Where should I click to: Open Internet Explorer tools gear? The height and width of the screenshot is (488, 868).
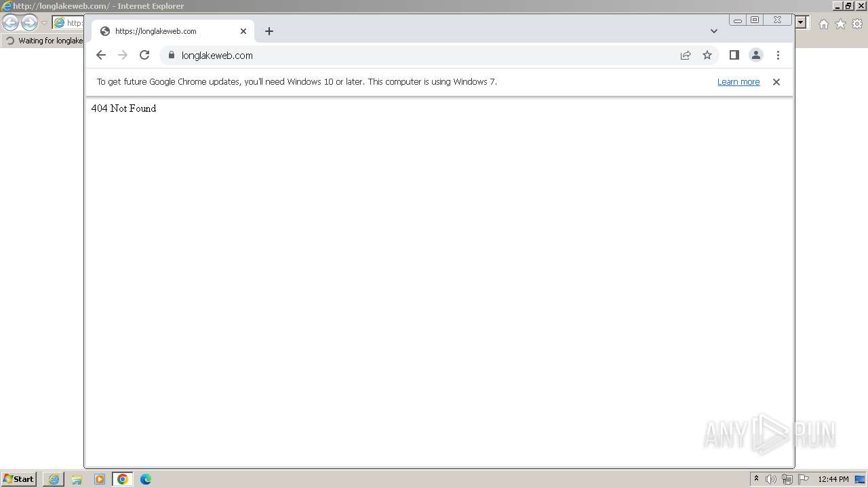[x=857, y=24]
